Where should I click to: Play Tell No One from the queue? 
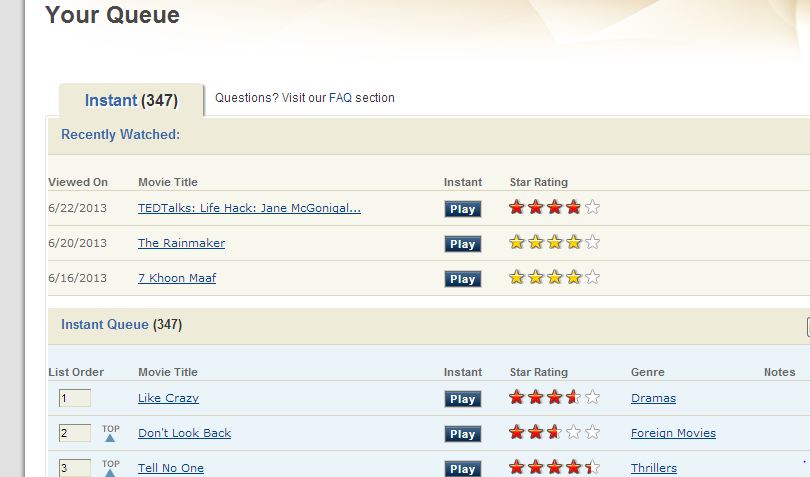coord(463,469)
